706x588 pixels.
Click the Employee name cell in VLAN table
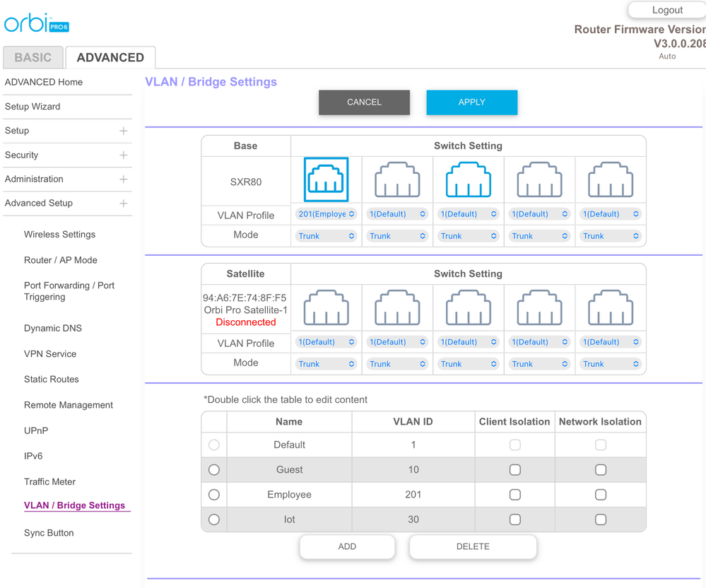(x=289, y=495)
